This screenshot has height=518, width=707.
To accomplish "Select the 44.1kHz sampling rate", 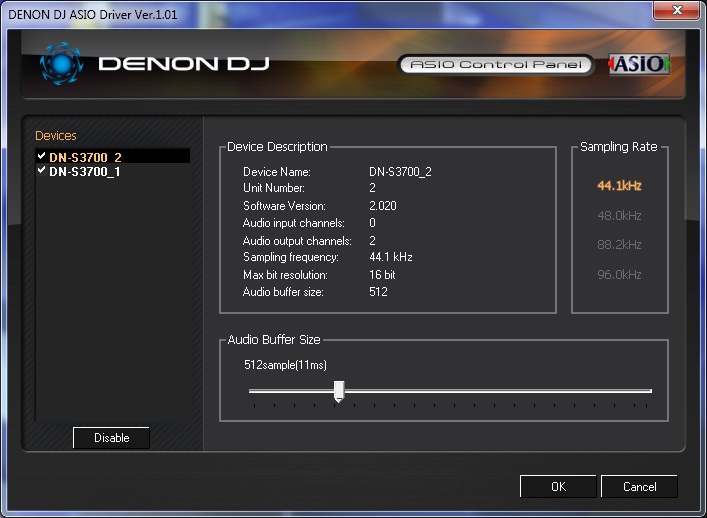I will click(619, 186).
